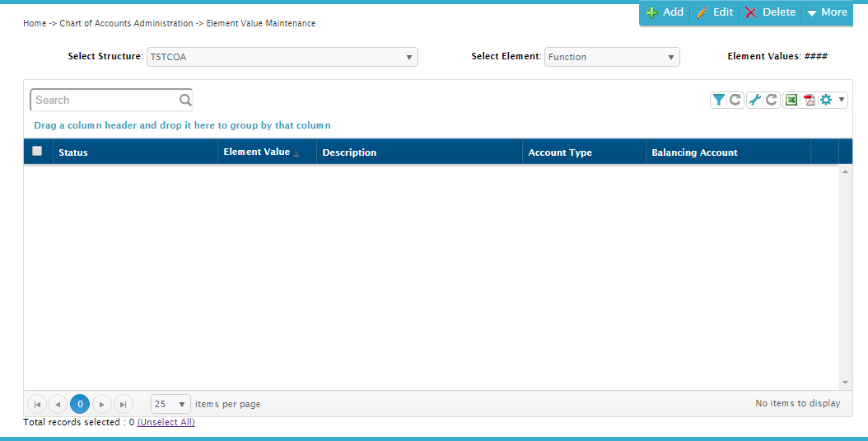868x441 pixels.
Task: Go to the next page of results
Action: (x=102, y=405)
